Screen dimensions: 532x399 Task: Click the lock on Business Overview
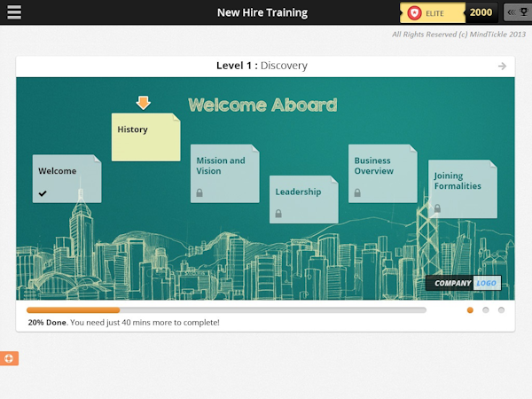point(357,192)
